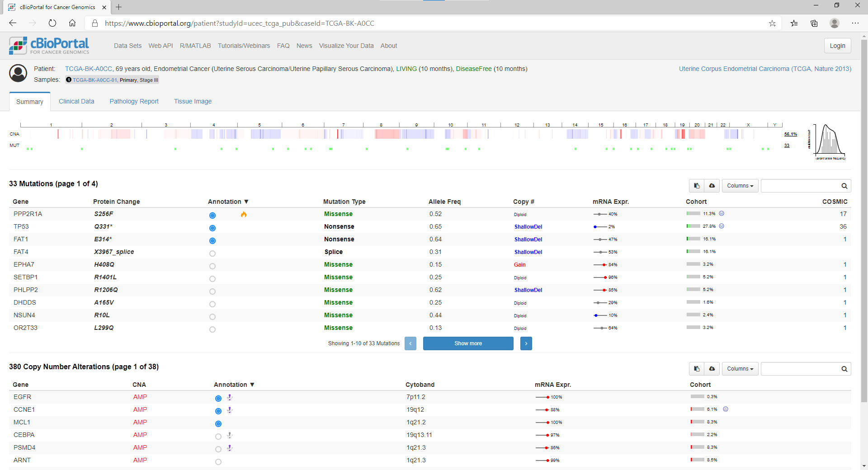
Task: Switch to Clinical Data tab
Action: pyautogui.click(x=76, y=101)
